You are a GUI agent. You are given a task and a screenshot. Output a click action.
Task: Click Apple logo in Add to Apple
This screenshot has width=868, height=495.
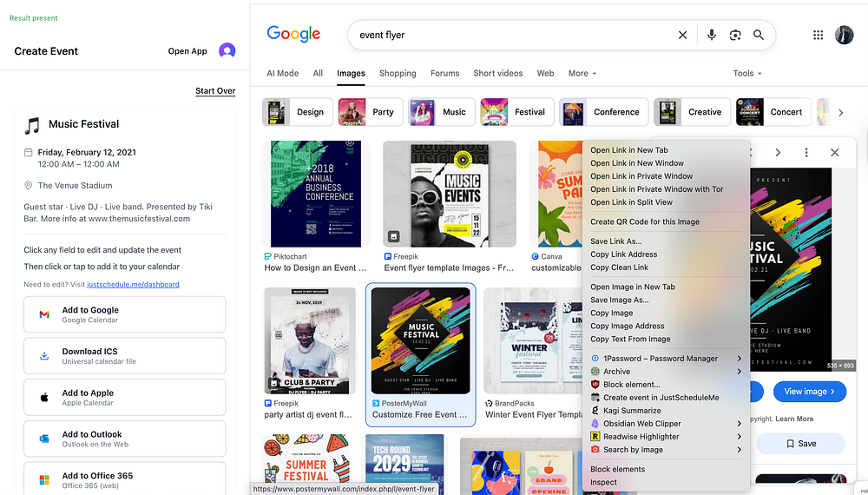[44, 398]
